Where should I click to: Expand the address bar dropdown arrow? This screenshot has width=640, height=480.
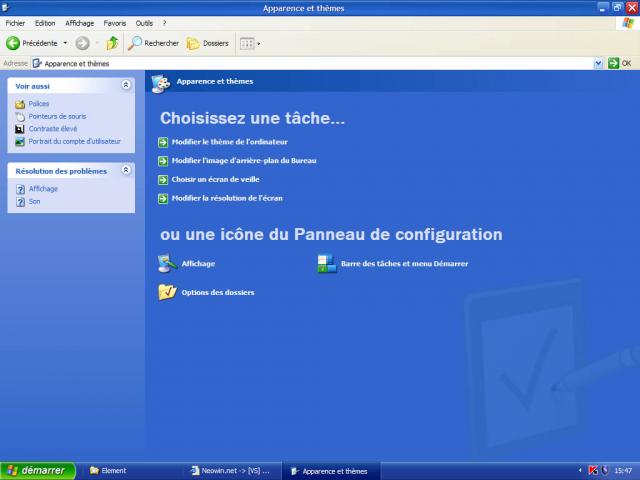598,63
